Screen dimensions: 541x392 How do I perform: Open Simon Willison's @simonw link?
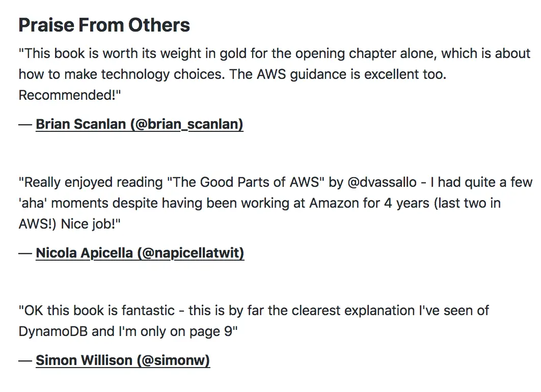click(x=122, y=360)
